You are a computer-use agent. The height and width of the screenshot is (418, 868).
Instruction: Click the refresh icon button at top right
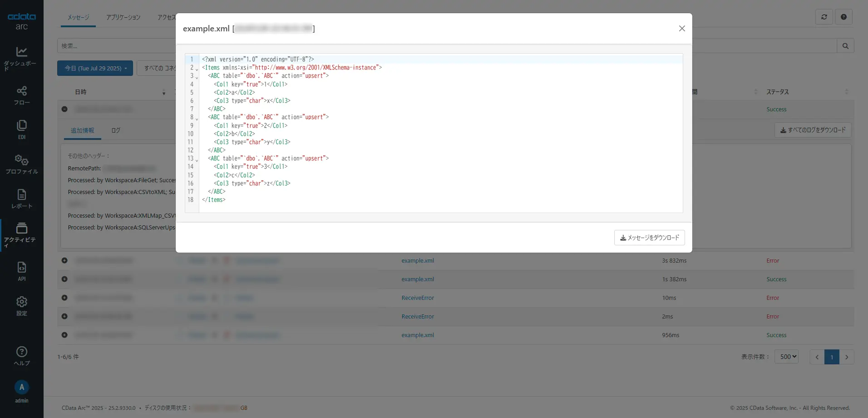click(x=824, y=17)
